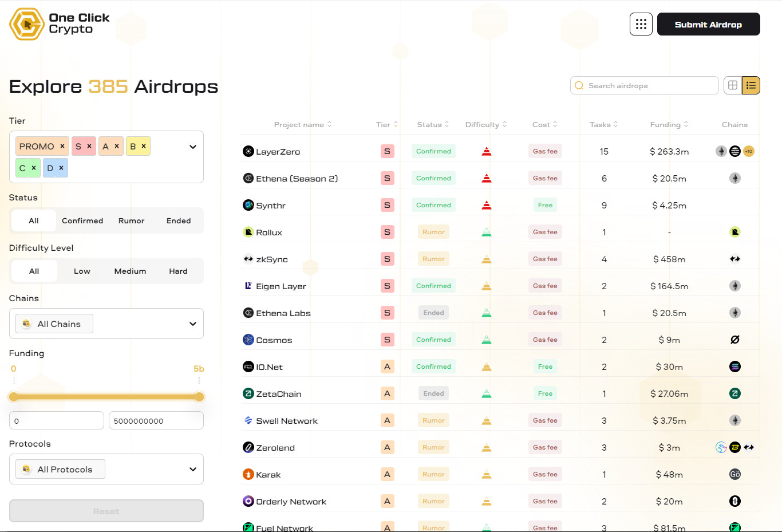
Task: Sort table by Cost column
Action: [x=544, y=124]
